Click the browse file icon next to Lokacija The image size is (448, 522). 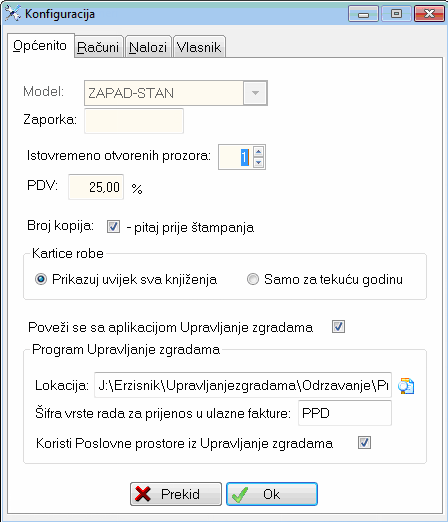406,386
